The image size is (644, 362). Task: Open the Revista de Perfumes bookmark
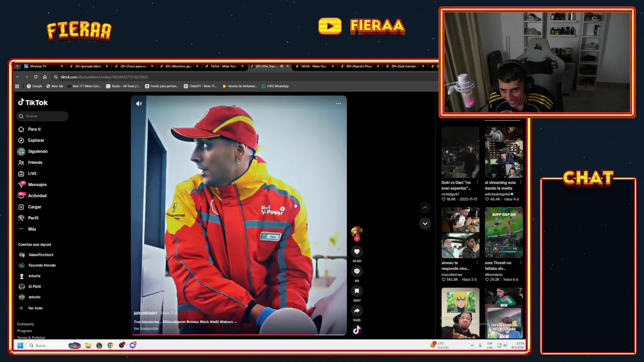coord(239,86)
